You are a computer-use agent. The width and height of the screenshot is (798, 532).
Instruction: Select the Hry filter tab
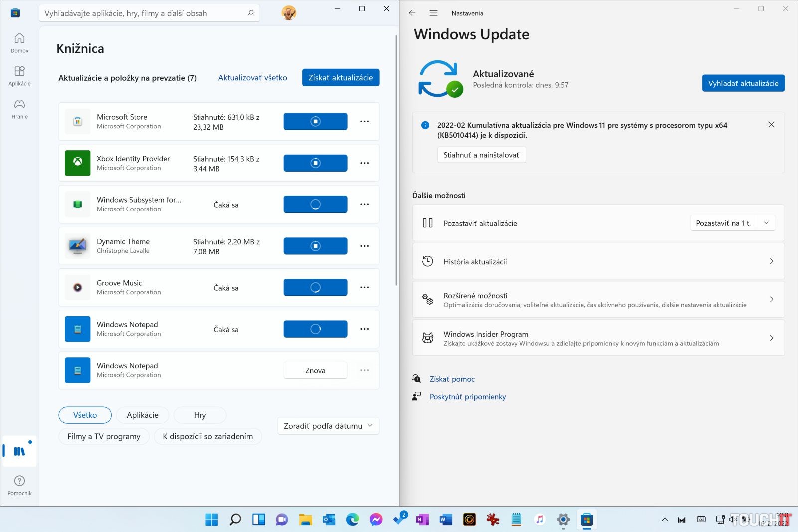(x=199, y=415)
